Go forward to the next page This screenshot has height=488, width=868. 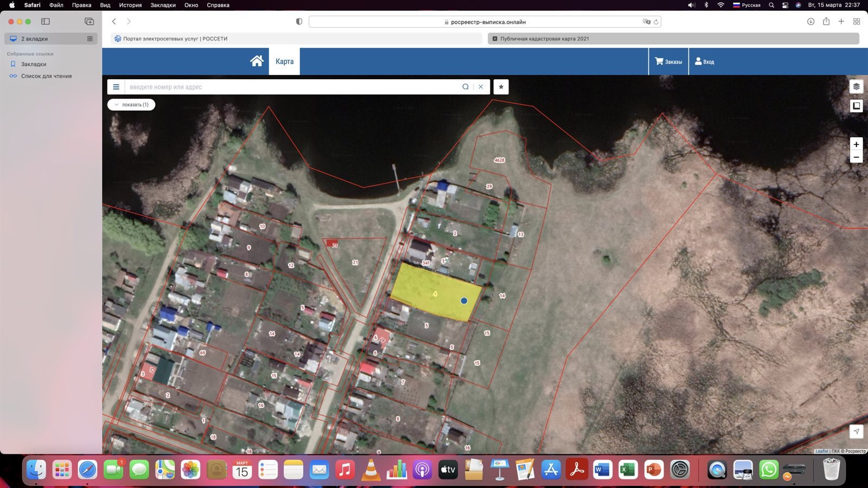click(129, 22)
